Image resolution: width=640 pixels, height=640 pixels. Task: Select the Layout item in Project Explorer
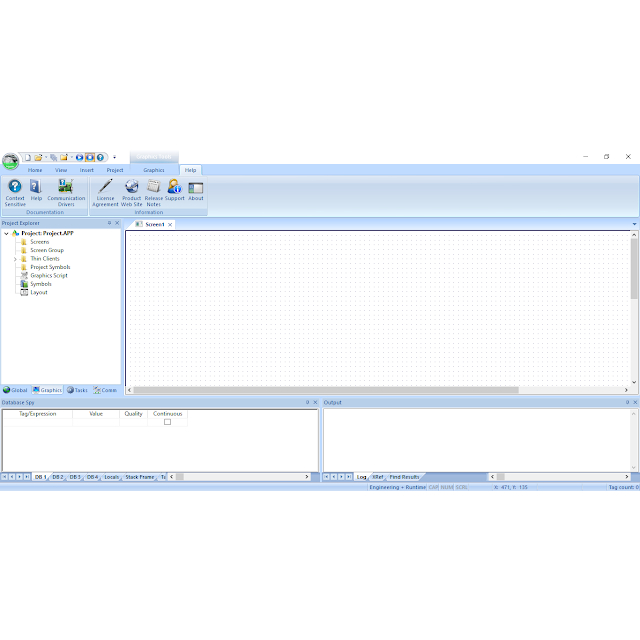39,293
